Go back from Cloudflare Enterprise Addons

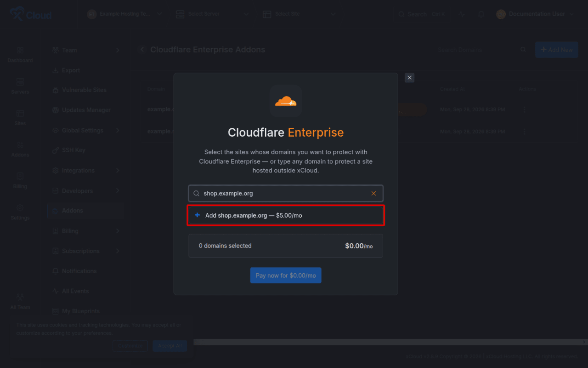click(141, 50)
